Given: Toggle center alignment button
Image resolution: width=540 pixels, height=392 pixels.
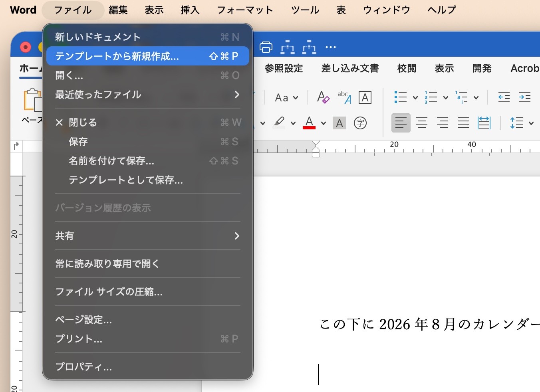Looking at the screenshot, I should pos(422,123).
